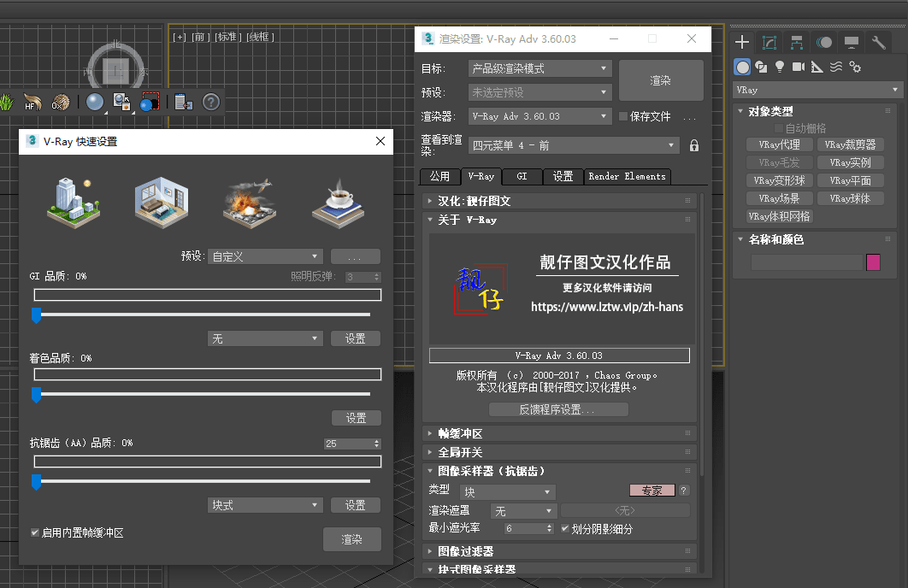Click the HF hair toolbar icon
Viewport: 908px width, 588px height.
tap(32, 102)
